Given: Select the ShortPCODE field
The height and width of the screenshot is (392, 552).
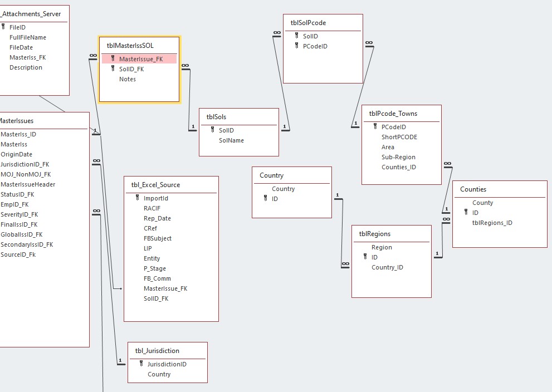Looking at the screenshot, I should [399, 137].
